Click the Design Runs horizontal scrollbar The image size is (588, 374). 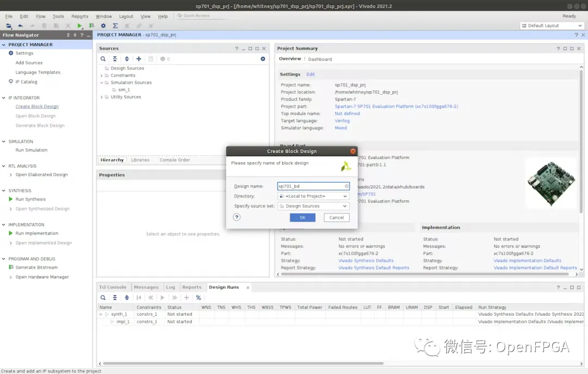point(243,364)
